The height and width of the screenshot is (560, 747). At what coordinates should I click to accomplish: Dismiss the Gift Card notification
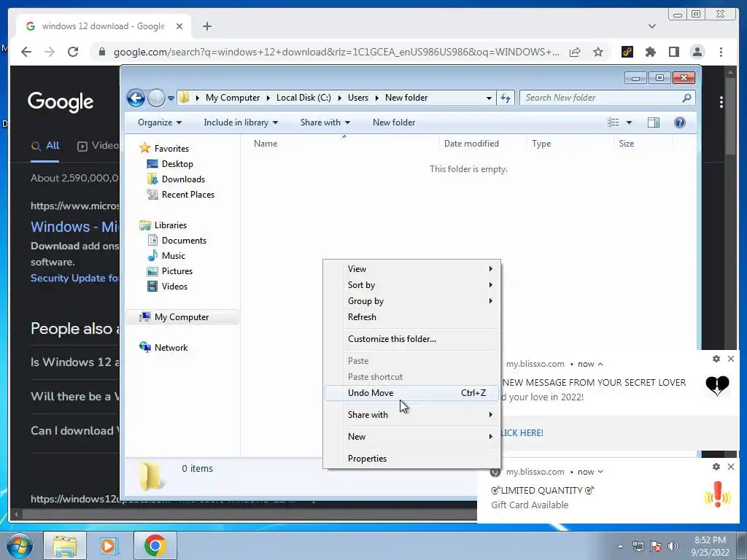point(731,467)
